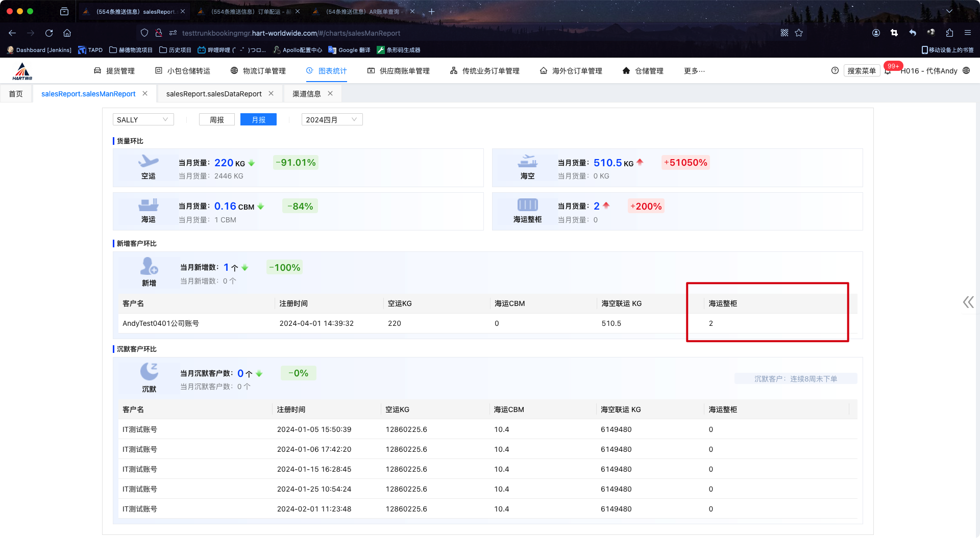Go to browser home page icon

coord(67,33)
